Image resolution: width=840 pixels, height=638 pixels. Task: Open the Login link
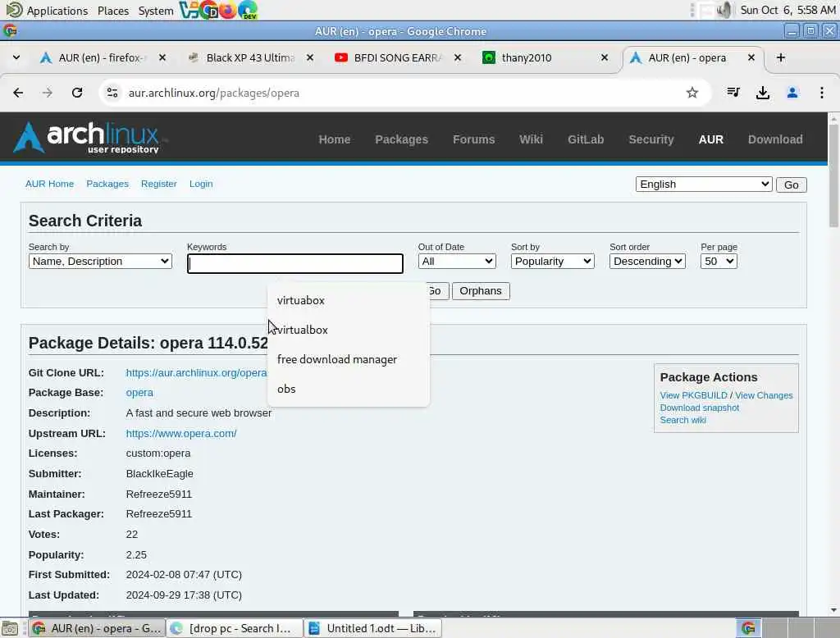click(x=201, y=184)
